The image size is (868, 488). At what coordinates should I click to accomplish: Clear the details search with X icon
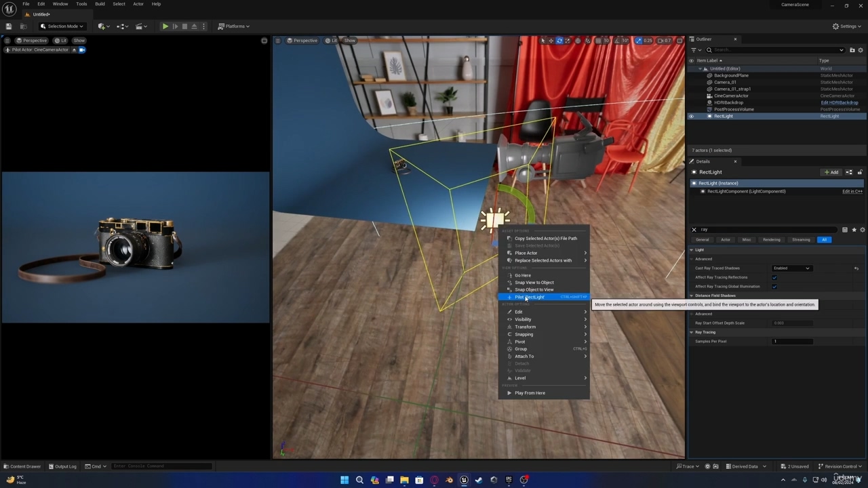point(694,230)
